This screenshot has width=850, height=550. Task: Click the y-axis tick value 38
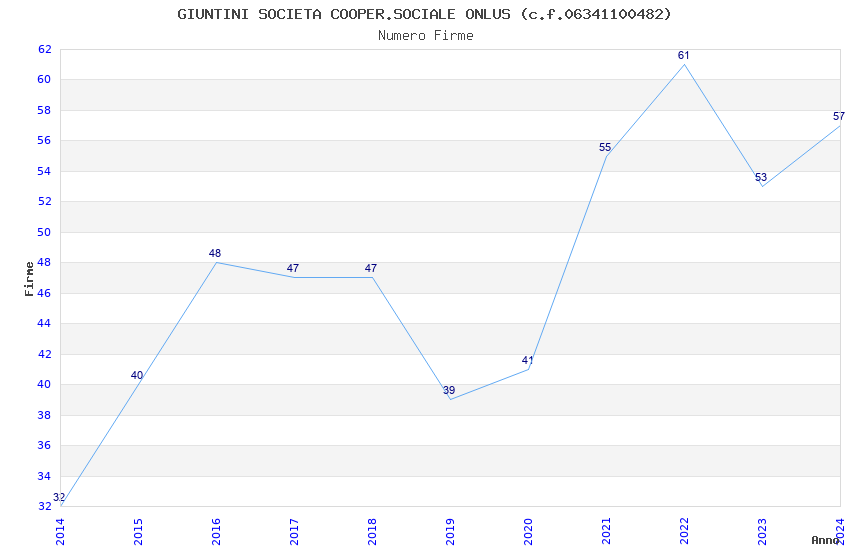44,415
